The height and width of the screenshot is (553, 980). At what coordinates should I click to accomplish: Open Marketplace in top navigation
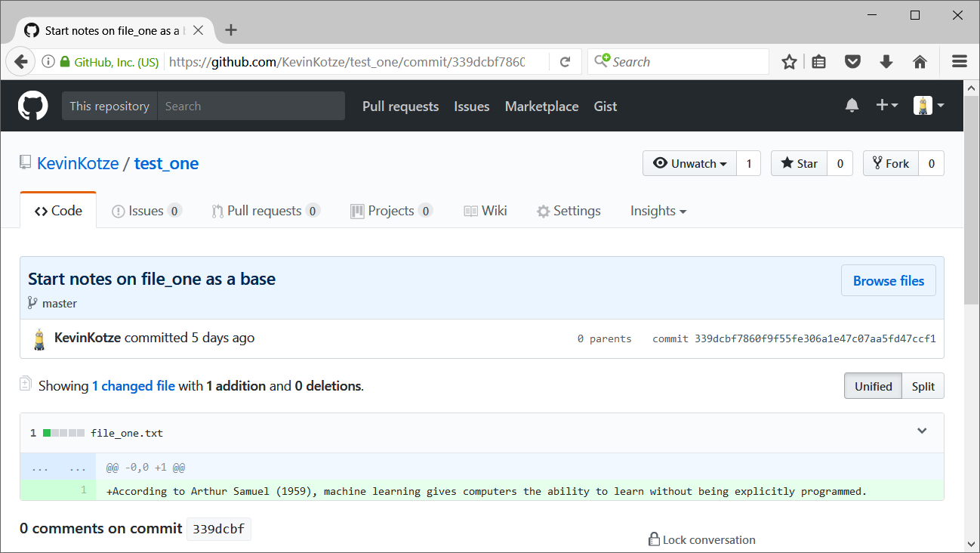click(541, 107)
